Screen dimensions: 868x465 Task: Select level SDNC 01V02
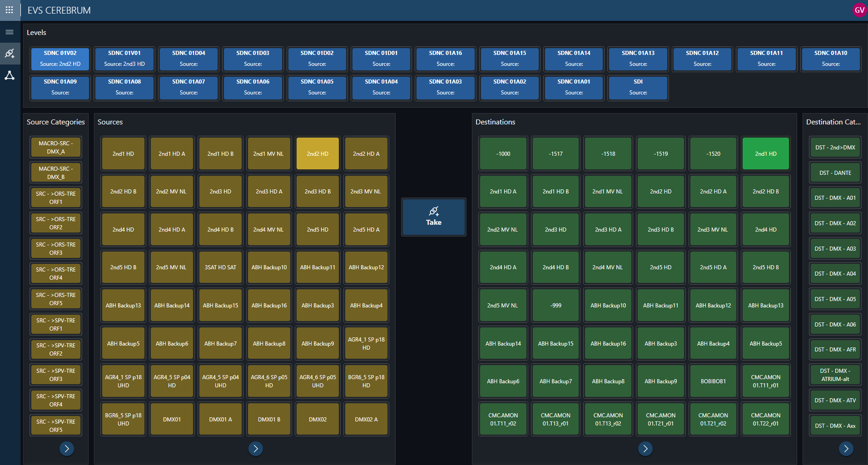[x=60, y=59]
